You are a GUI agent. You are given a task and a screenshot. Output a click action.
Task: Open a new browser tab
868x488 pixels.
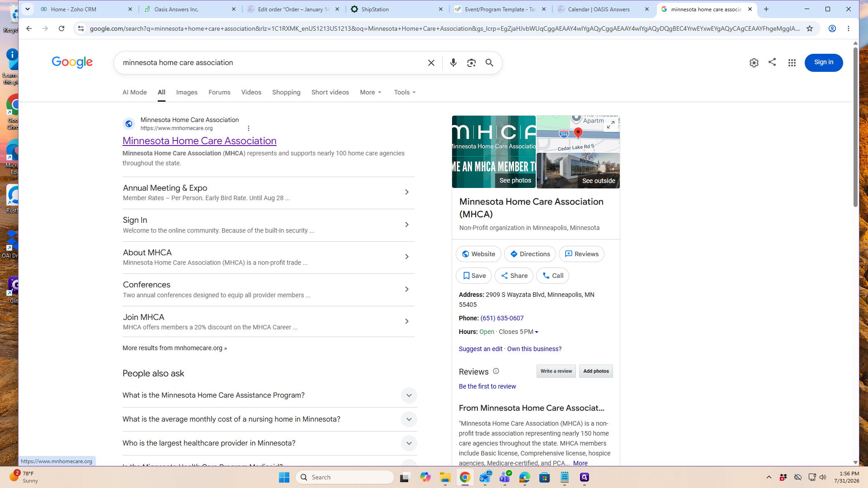[766, 9]
